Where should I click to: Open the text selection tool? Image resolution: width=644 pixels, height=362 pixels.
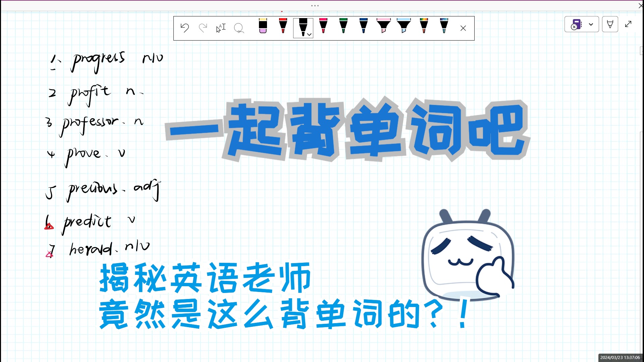coord(220,28)
